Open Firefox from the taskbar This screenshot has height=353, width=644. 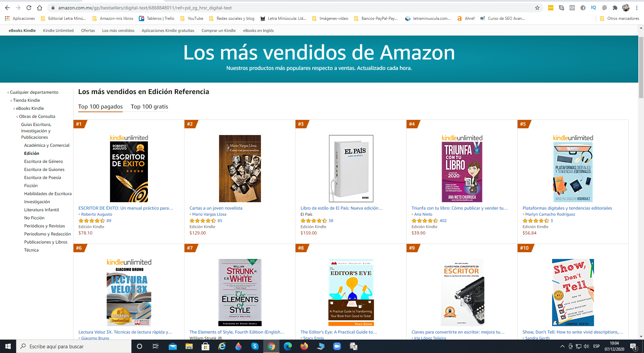point(304,346)
